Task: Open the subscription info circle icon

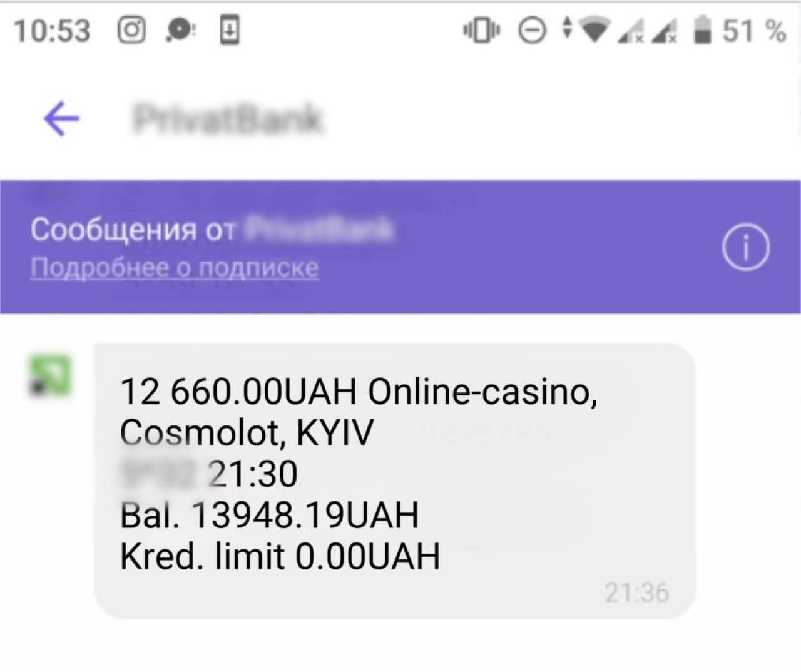Action: coord(745,247)
